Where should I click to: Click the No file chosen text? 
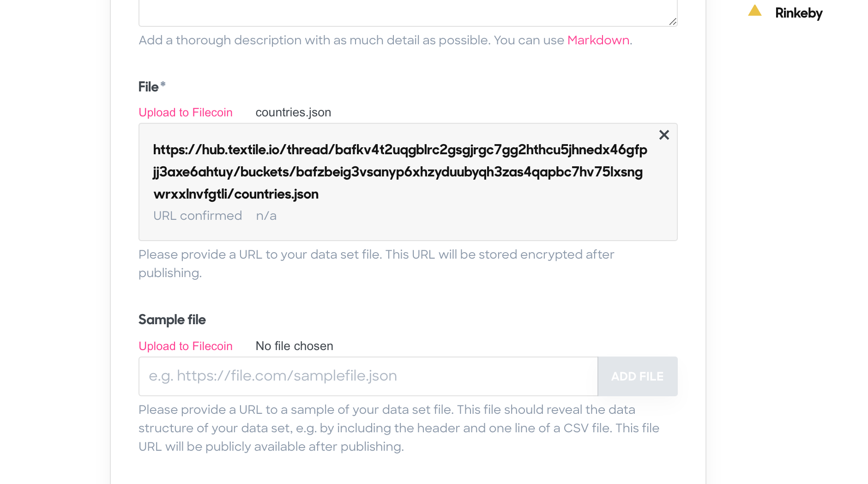click(x=294, y=346)
